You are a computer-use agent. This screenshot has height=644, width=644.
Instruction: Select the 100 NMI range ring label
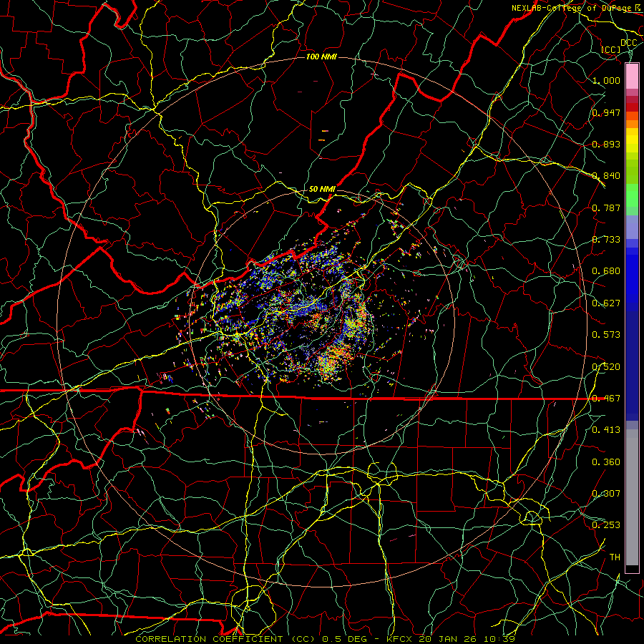click(321, 57)
